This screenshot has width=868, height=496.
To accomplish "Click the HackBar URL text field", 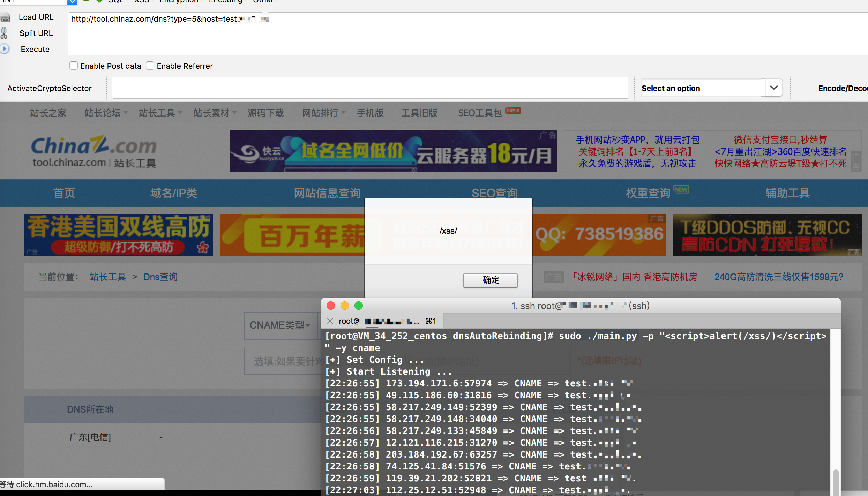I will [467, 33].
